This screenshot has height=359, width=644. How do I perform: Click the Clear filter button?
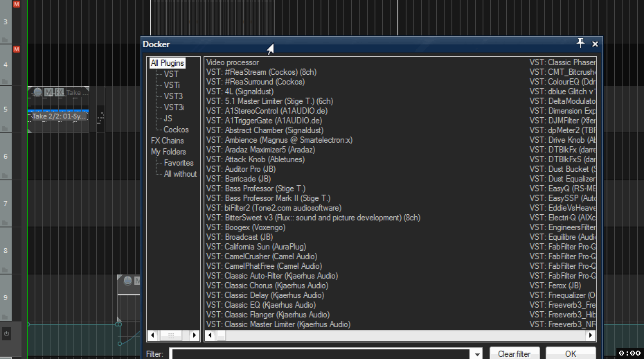pyautogui.click(x=515, y=353)
